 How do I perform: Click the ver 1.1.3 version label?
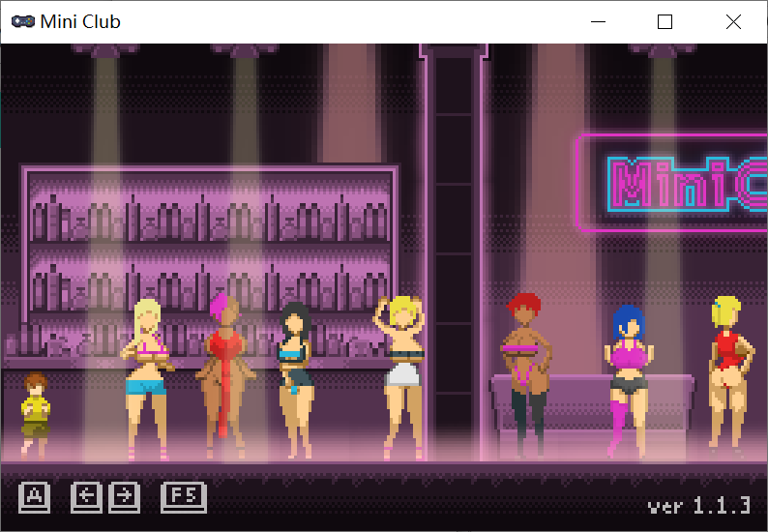tap(698, 505)
